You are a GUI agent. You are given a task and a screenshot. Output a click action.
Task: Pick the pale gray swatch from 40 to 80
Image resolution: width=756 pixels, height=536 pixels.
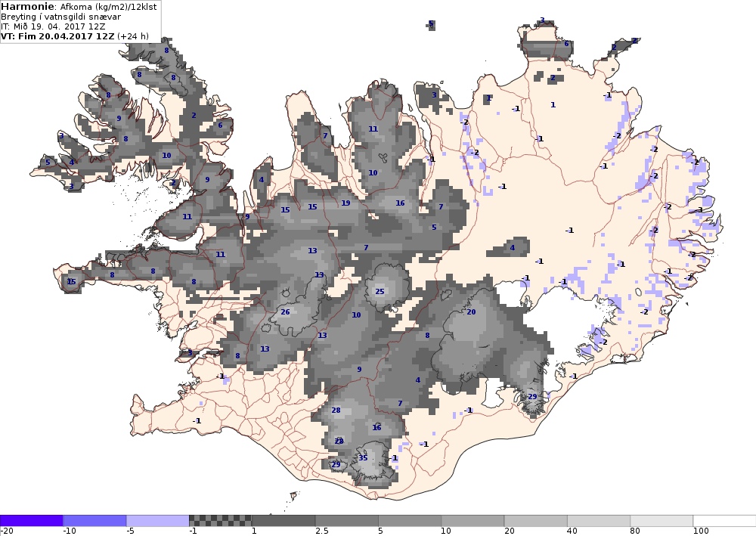[598, 521]
